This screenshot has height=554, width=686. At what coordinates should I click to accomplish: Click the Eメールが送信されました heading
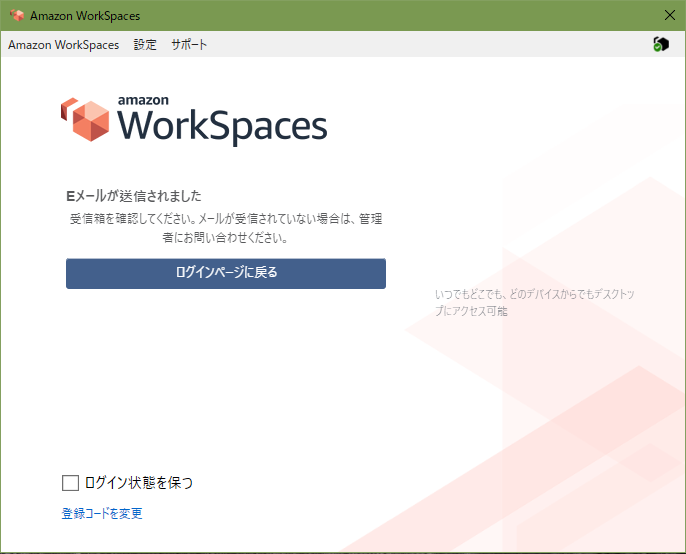point(134,196)
